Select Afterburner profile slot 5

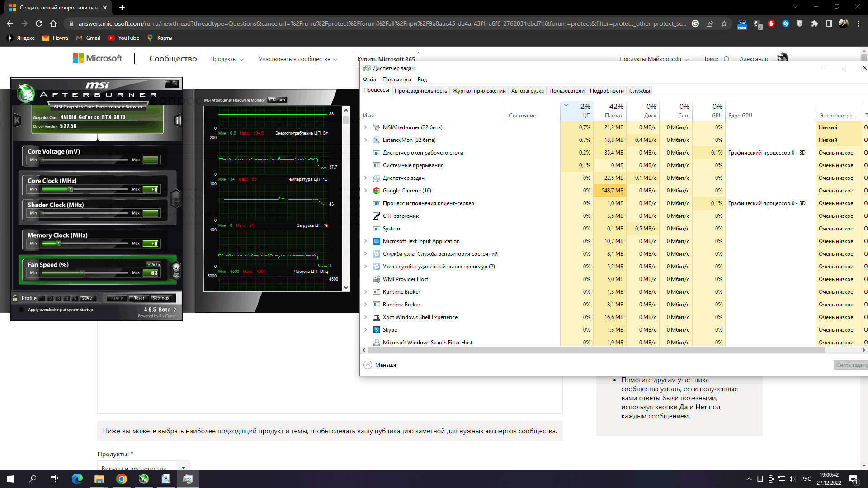[75, 298]
